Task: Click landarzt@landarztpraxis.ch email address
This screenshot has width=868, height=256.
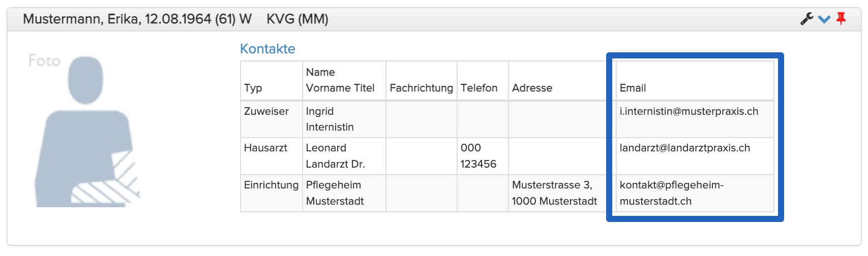Action: [684, 148]
